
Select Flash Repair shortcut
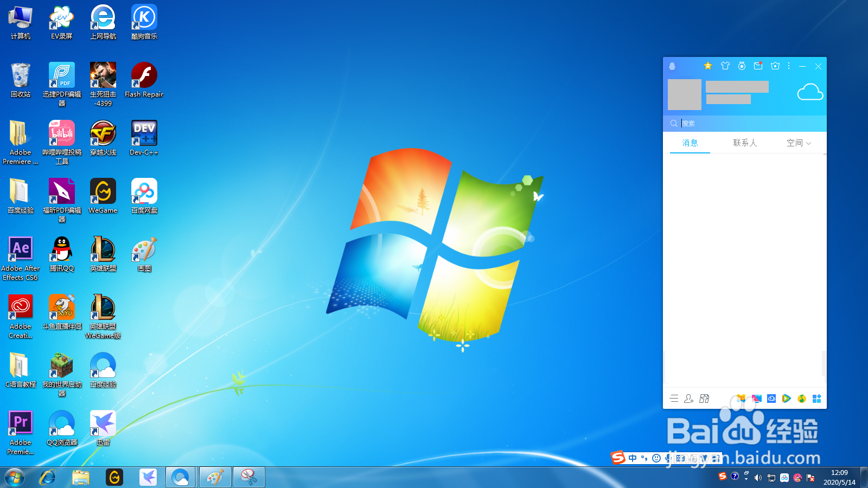click(144, 80)
